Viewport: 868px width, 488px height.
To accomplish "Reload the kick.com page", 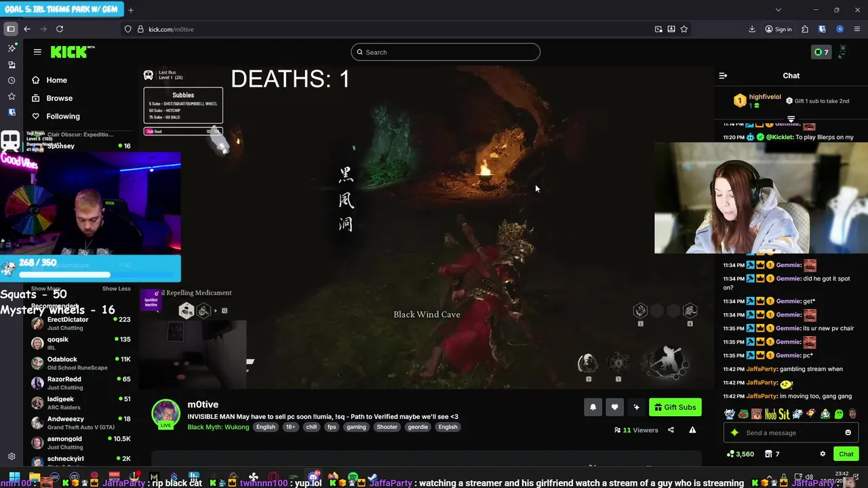I will tap(60, 29).
